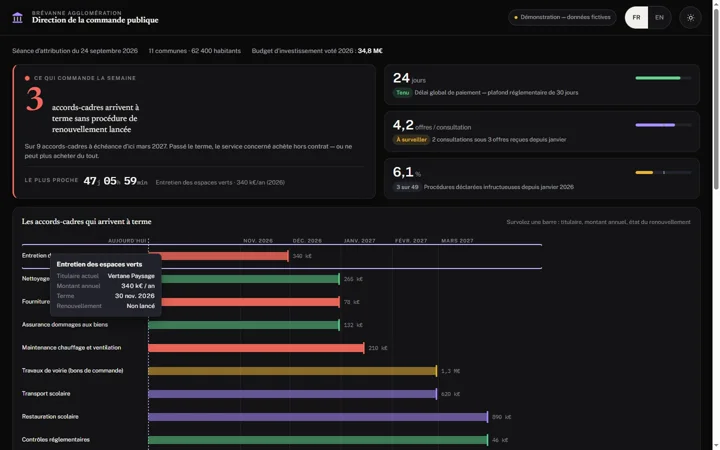Click the Séance d'attribution du 24 septembre 2026 text
The image size is (720, 450).
point(75,51)
